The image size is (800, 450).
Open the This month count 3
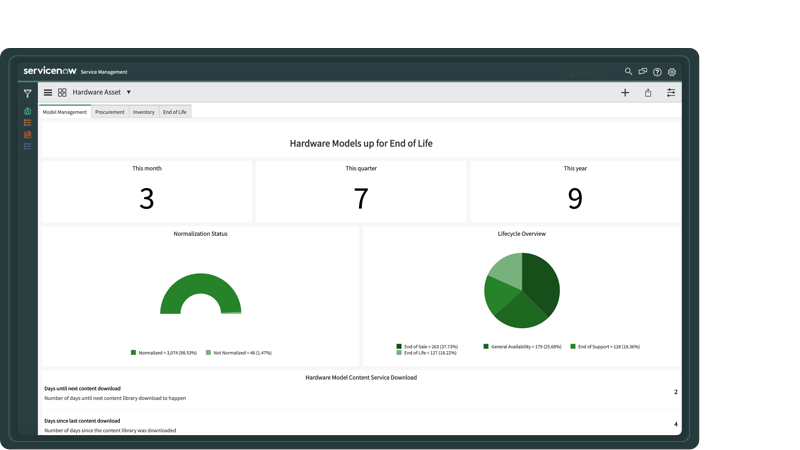147,198
